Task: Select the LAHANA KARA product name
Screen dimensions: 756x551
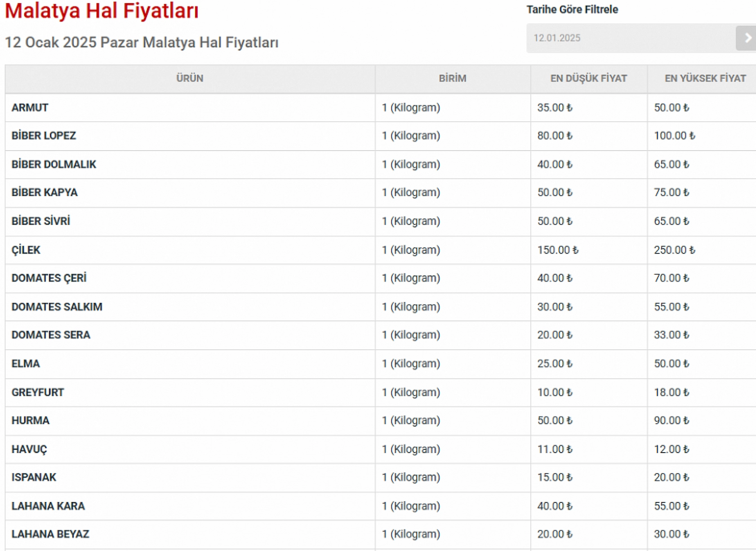Action: point(48,506)
